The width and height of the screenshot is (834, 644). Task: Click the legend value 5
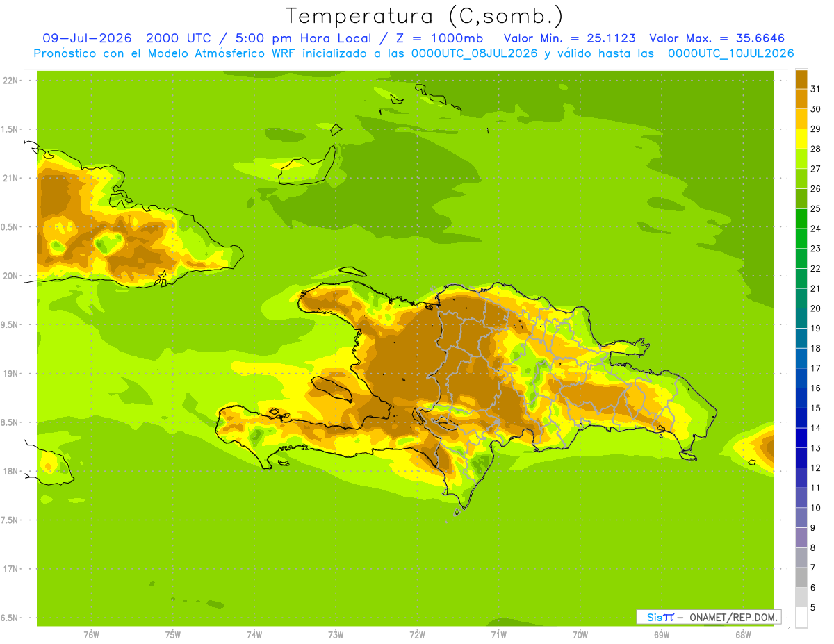click(x=813, y=607)
